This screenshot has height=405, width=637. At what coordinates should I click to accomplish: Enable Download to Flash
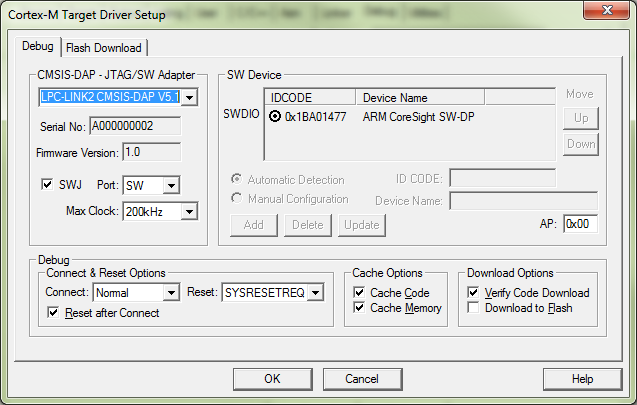[474, 308]
